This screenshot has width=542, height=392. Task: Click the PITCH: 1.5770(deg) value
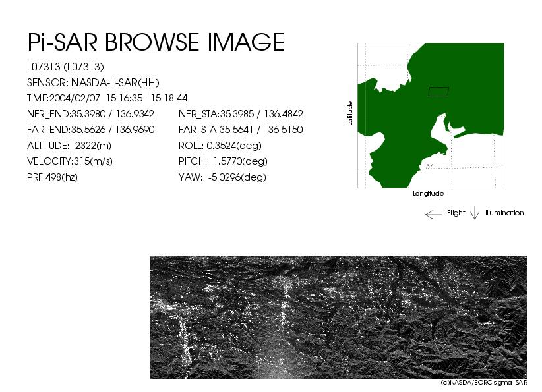pos(223,161)
